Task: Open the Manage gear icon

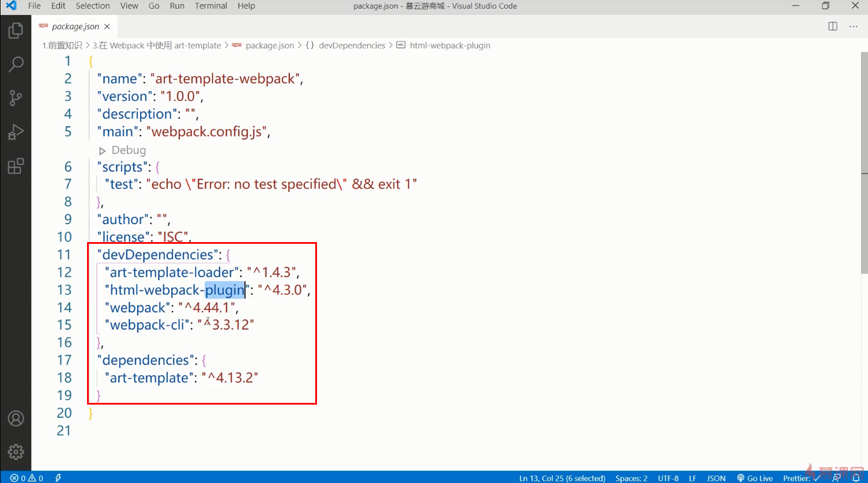Action: click(x=16, y=452)
